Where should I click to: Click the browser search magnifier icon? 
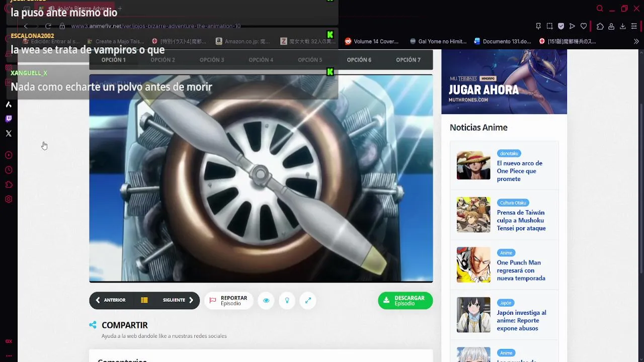point(600,9)
